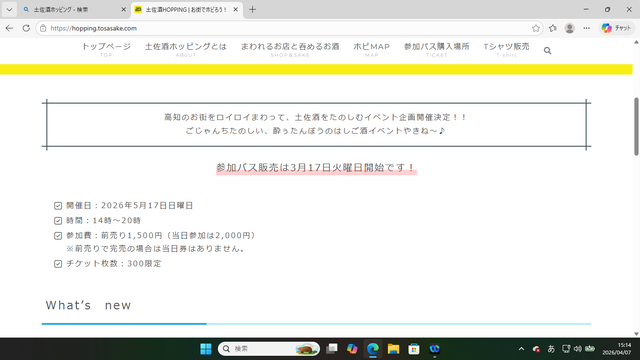Switch to the 土佐酒ホッピング 検索 tab
The height and width of the screenshot is (360, 640).
pyautogui.click(x=73, y=9)
